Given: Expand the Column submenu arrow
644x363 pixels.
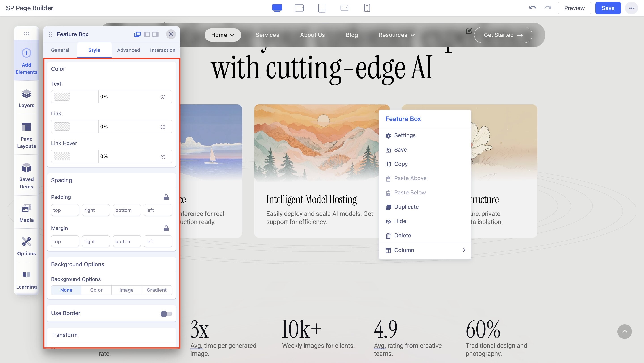Looking at the screenshot, I should (x=464, y=250).
